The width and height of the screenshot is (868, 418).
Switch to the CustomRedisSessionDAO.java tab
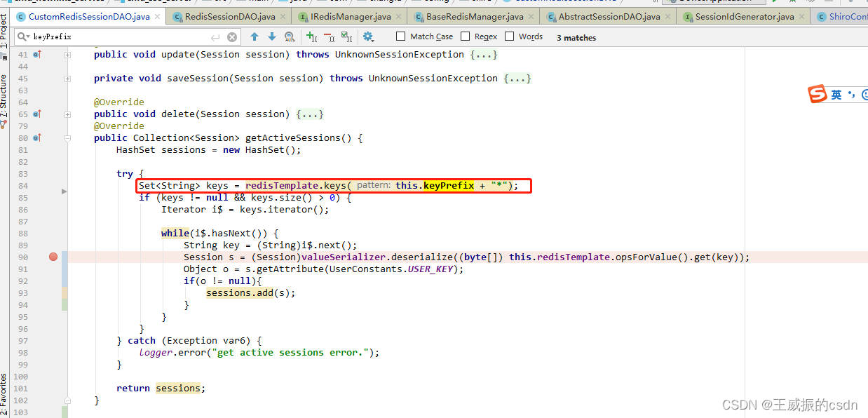(88, 16)
